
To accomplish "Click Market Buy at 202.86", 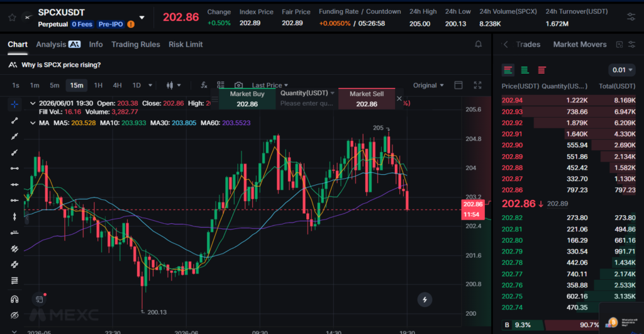I will point(247,99).
